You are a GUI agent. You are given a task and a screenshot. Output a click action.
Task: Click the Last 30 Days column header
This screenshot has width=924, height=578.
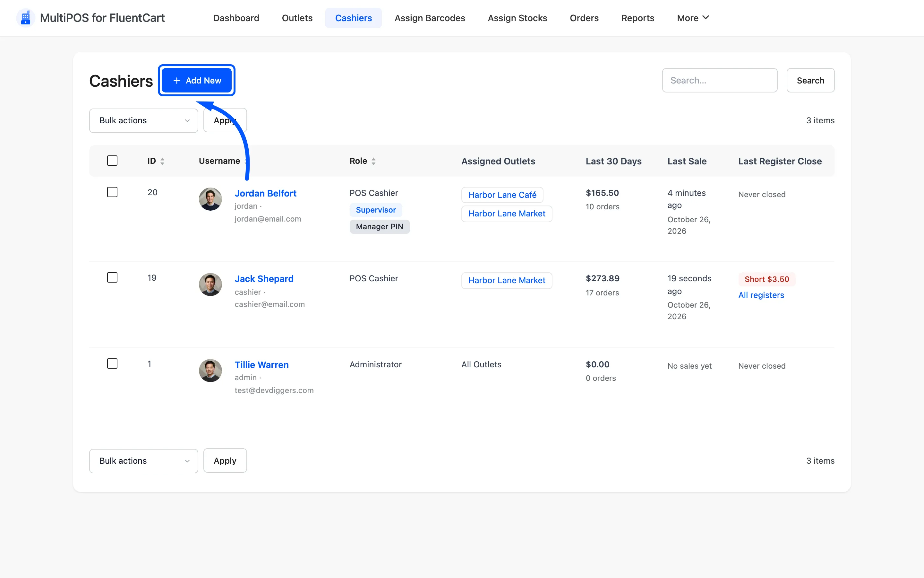[x=613, y=161]
